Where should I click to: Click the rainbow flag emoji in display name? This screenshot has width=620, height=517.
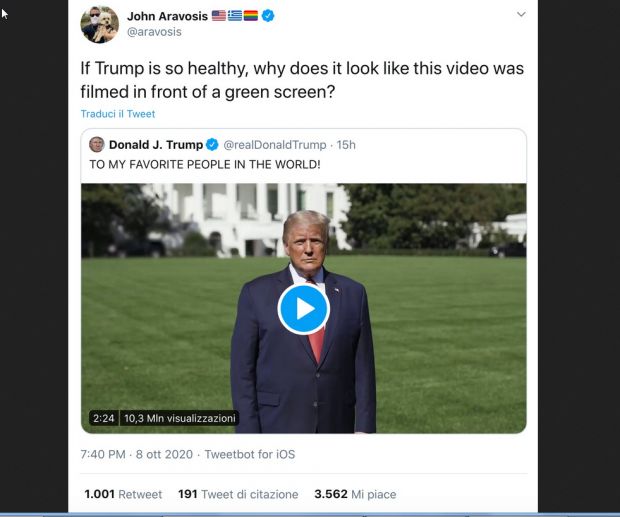click(251, 16)
